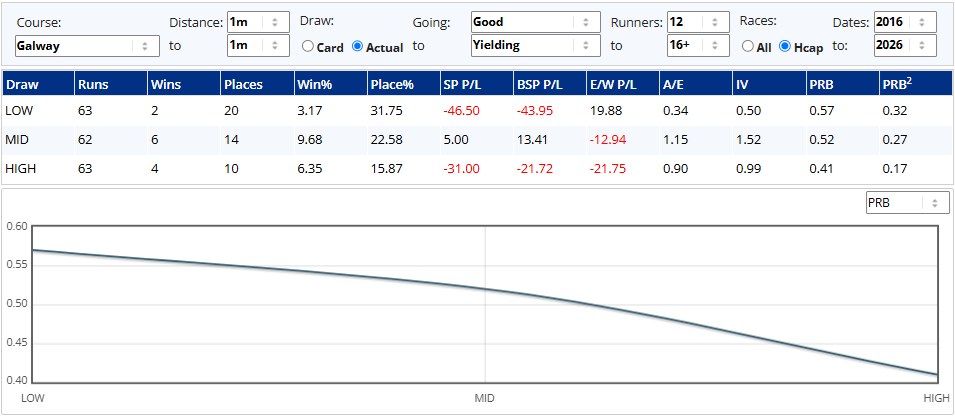Open the 16+ runners maximum selector
The width and height of the screenshot is (955, 416).
click(x=698, y=46)
